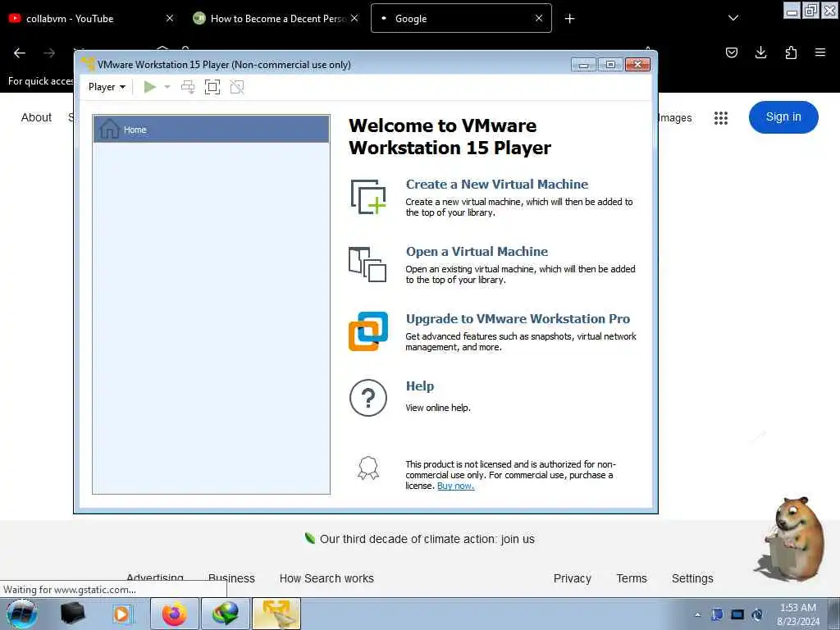Open Create a New Virtual Machine link
This screenshot has height=630, width=840.
click(496, 185)
